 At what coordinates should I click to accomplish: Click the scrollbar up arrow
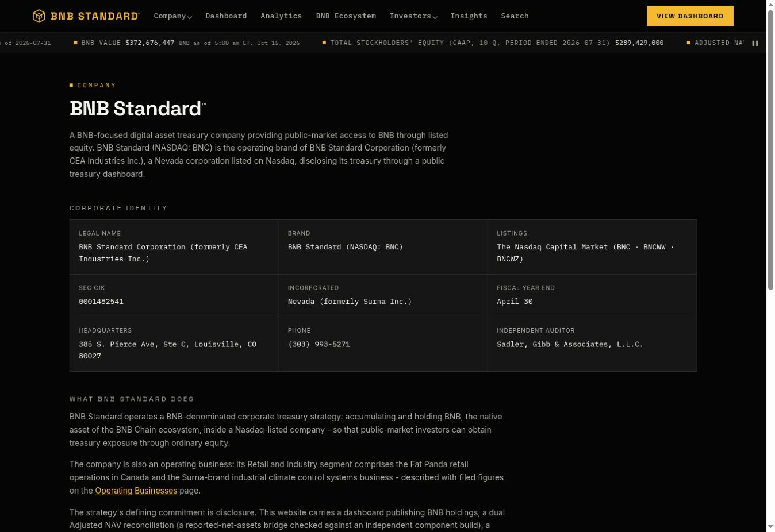click(770, 5)
